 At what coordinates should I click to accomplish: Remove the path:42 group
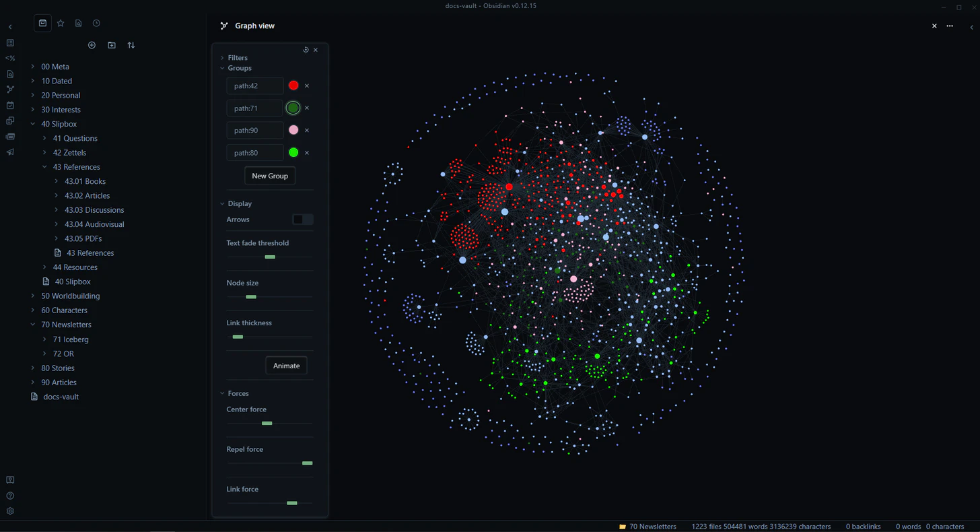[x=307, y=86]
